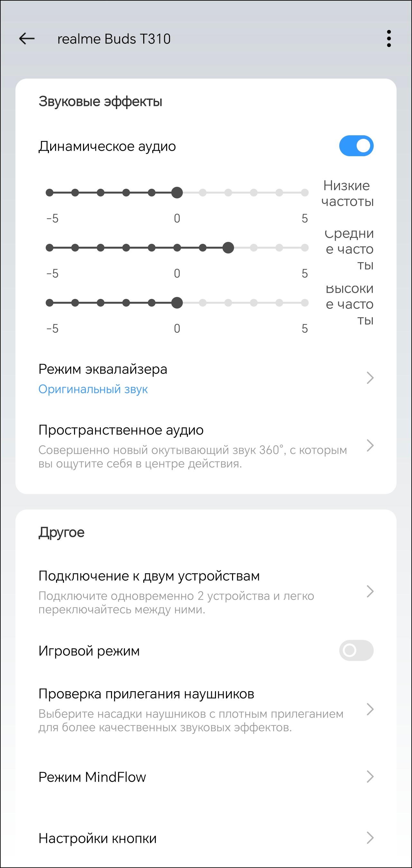Screen dimensions: 412x868
Task: Click chevron beside Настройки кнопки
Action: 370,838
